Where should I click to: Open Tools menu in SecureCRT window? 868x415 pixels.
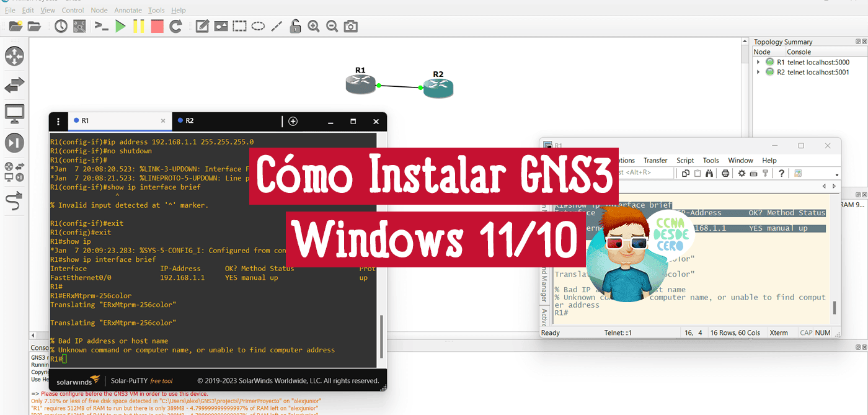[x=711, y=160]
